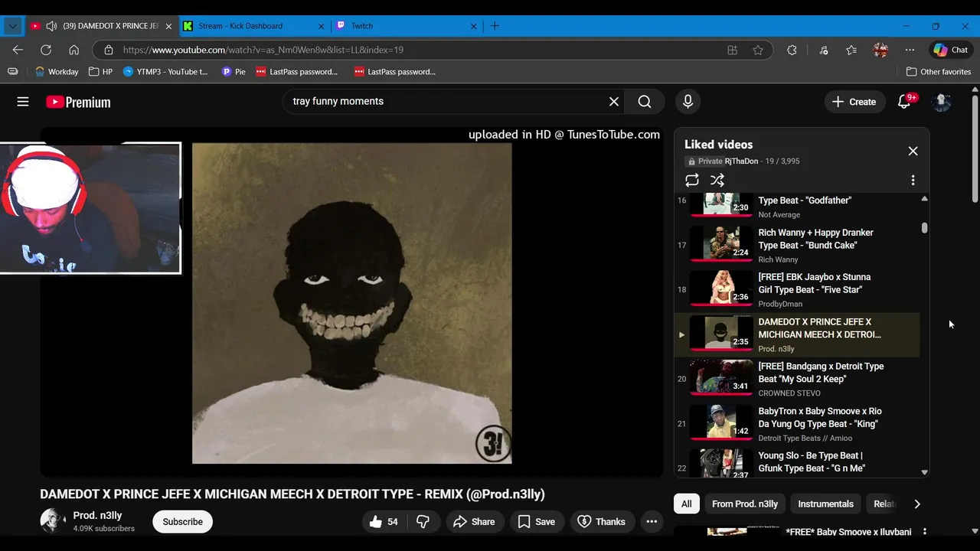The height and width of the screenshot is (551, 980).
Task: Open browser profile avatar in toolbar
Action: pos(880,50)
